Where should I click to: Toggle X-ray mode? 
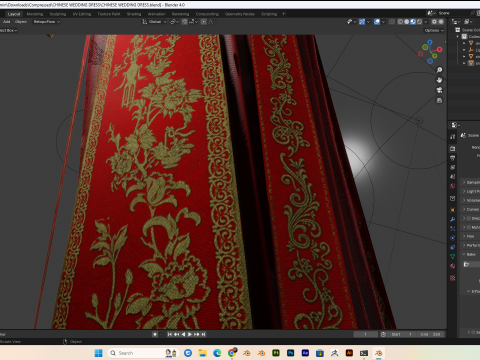pos(392,22)
